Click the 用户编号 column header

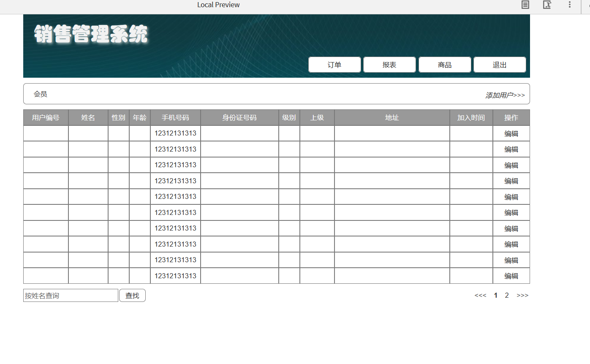46,117
